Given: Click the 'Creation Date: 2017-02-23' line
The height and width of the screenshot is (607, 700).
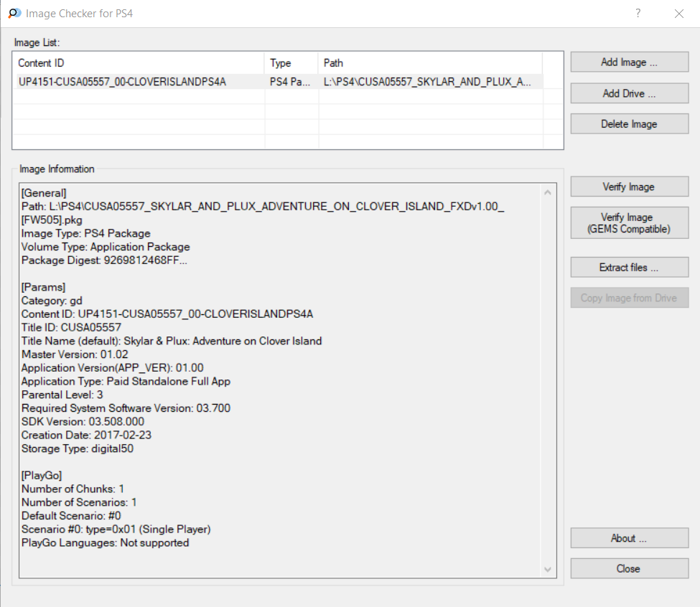Looking at the screenshot, I should [86, 435].
